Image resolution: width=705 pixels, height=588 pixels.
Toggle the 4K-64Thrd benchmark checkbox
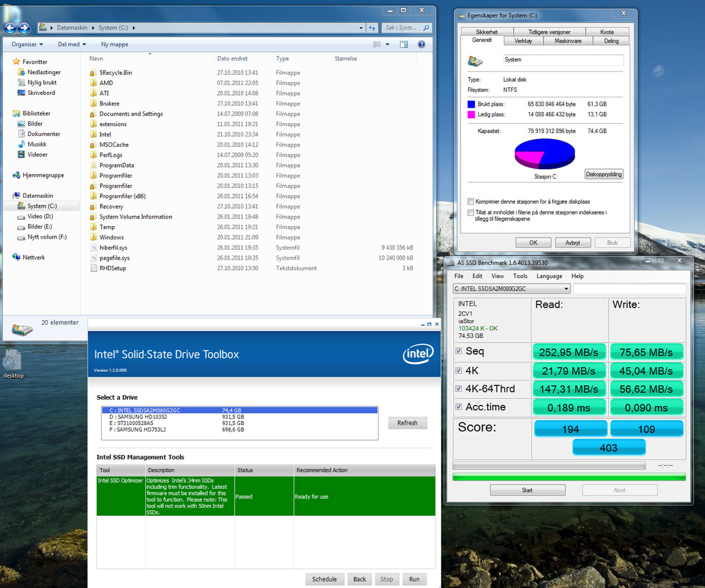459,389
